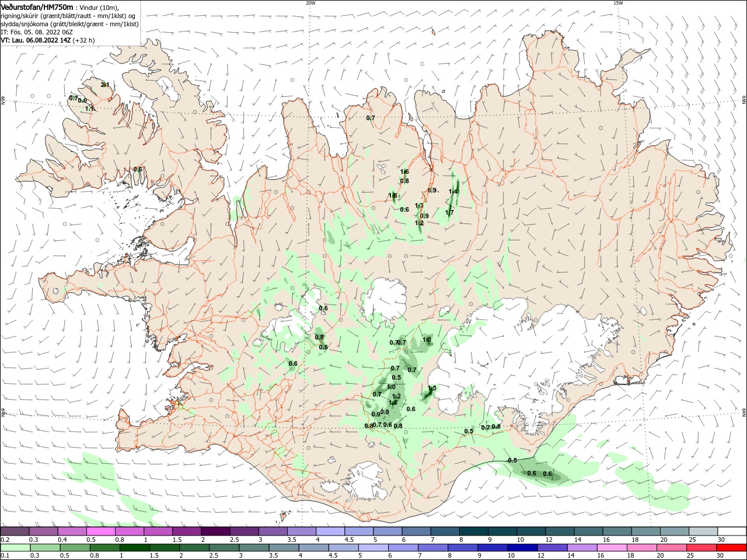Click the grey-purple snow swatch starting at 0.2

pos(15,531)
